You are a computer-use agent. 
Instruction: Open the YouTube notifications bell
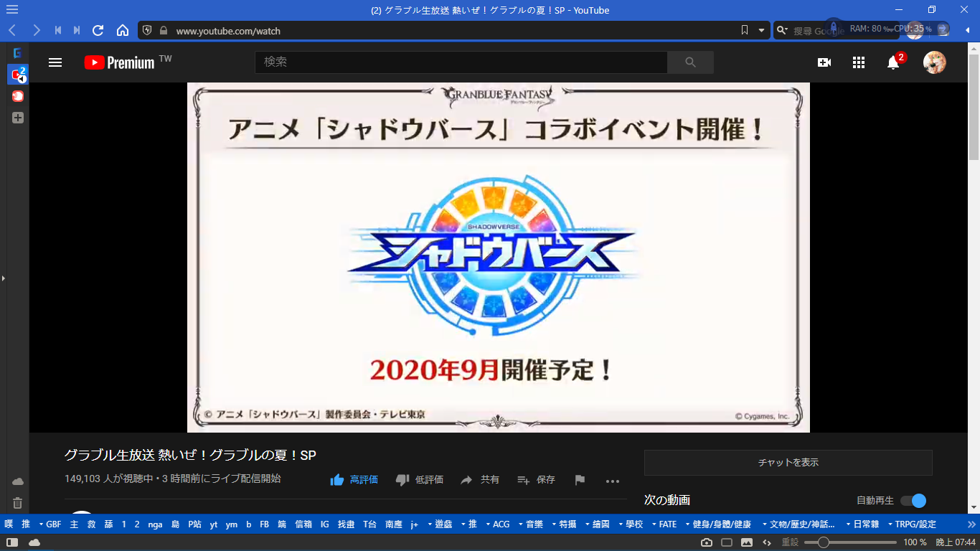(893, 62)
